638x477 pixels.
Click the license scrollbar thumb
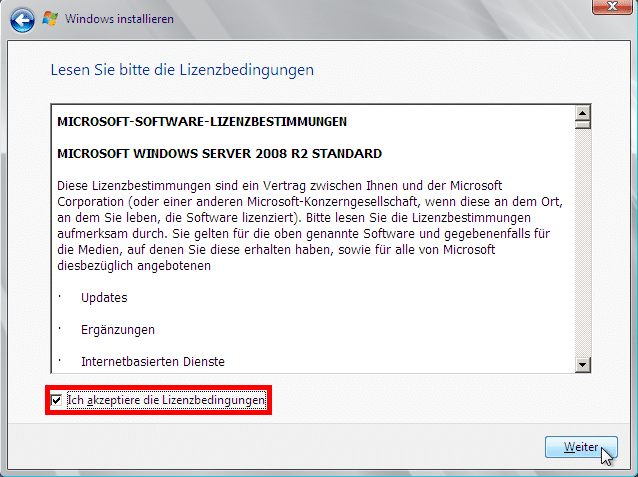[x=583, y=124]
